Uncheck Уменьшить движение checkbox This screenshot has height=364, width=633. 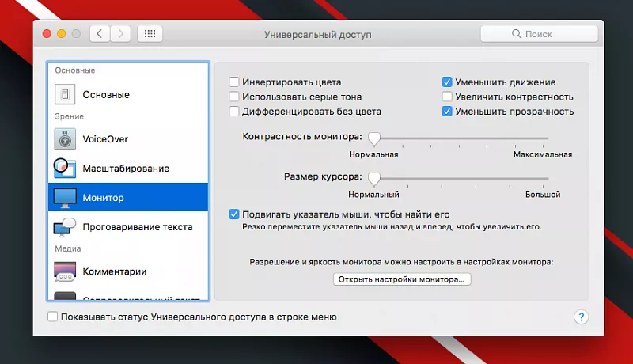(x=447, y=82)
